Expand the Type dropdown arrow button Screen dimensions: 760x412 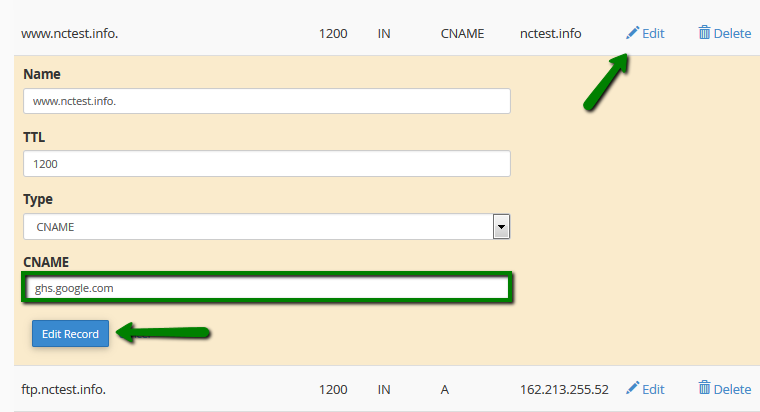(501, 226)
